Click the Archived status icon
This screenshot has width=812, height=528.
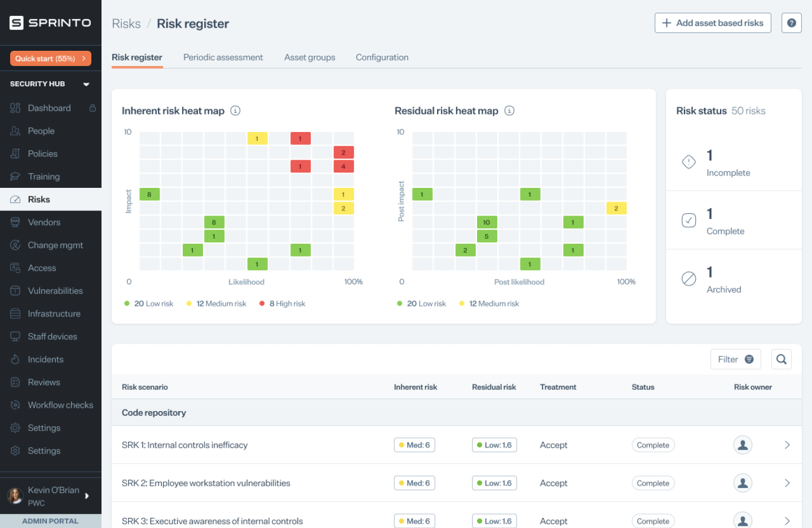coord(689,279)
